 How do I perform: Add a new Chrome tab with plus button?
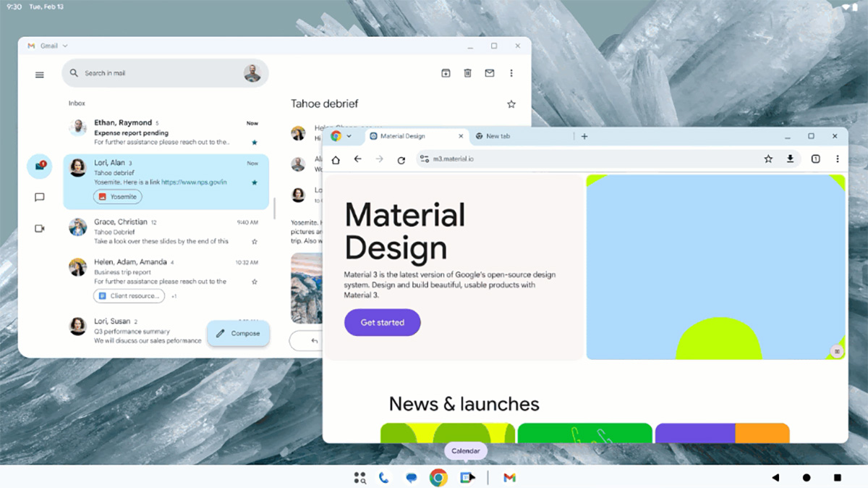coord(584,136)
